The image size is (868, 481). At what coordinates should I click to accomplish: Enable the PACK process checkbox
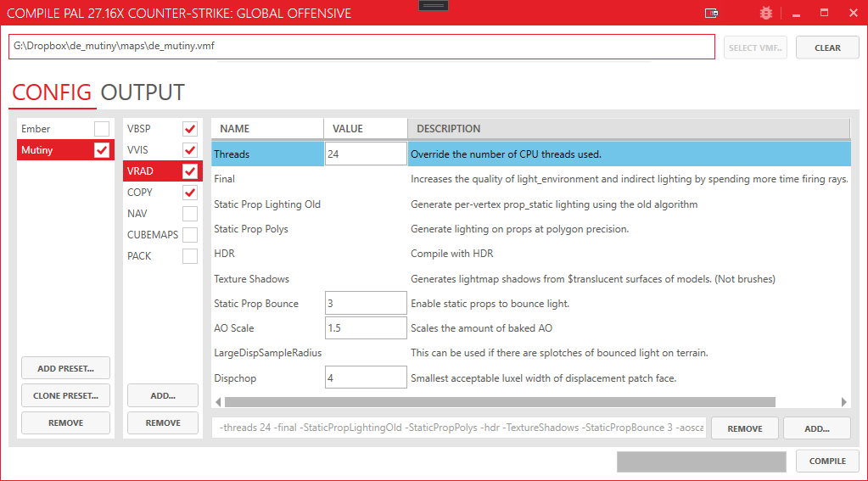point(190,256)
